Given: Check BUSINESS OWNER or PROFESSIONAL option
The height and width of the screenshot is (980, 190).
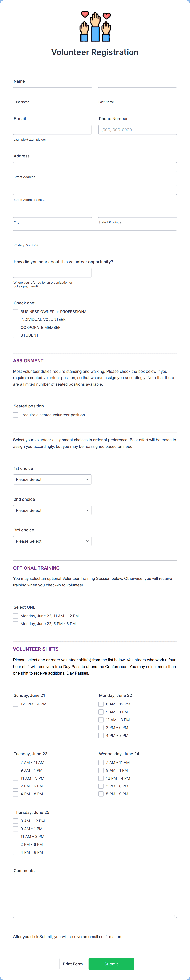Looking at the screenshot, I should click(x=16, y=312).
